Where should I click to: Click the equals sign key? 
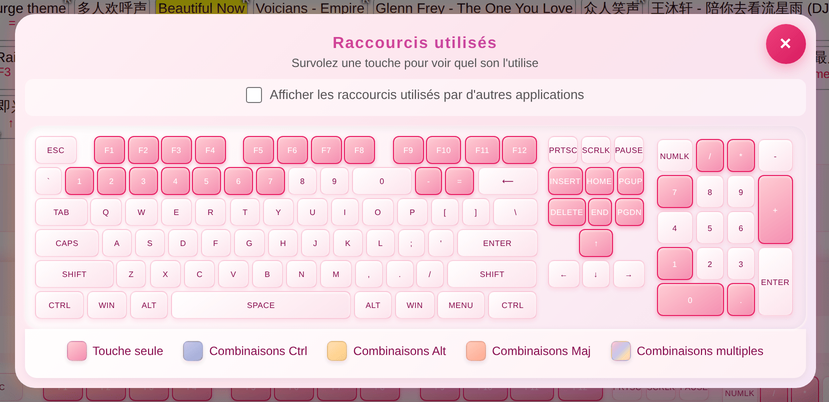coord(459,181)
